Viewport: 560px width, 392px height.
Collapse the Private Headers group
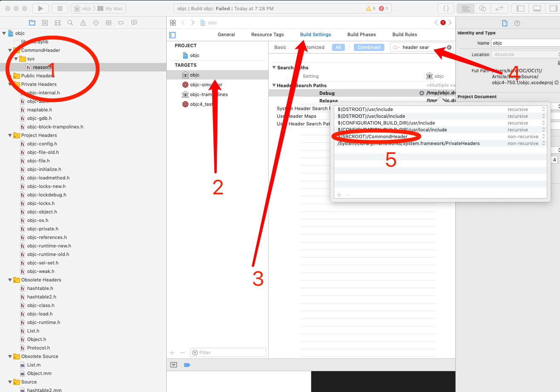[x=10, y=84]
